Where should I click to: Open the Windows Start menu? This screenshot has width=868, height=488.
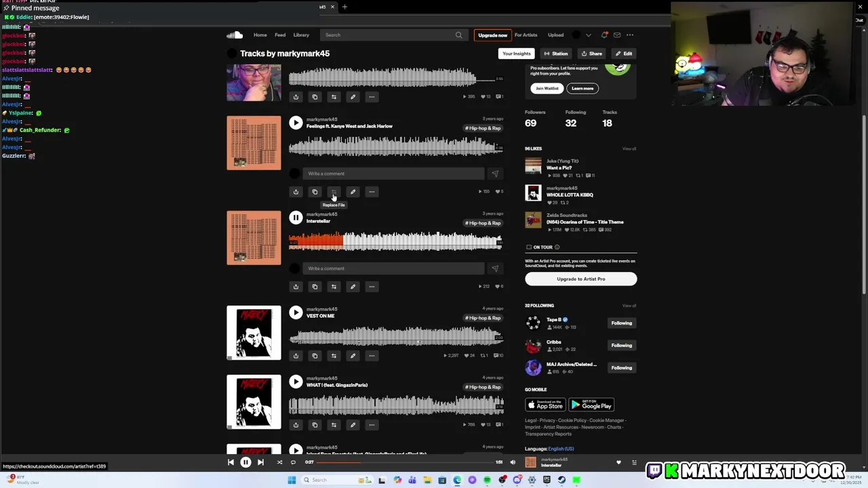pos(292,480)
